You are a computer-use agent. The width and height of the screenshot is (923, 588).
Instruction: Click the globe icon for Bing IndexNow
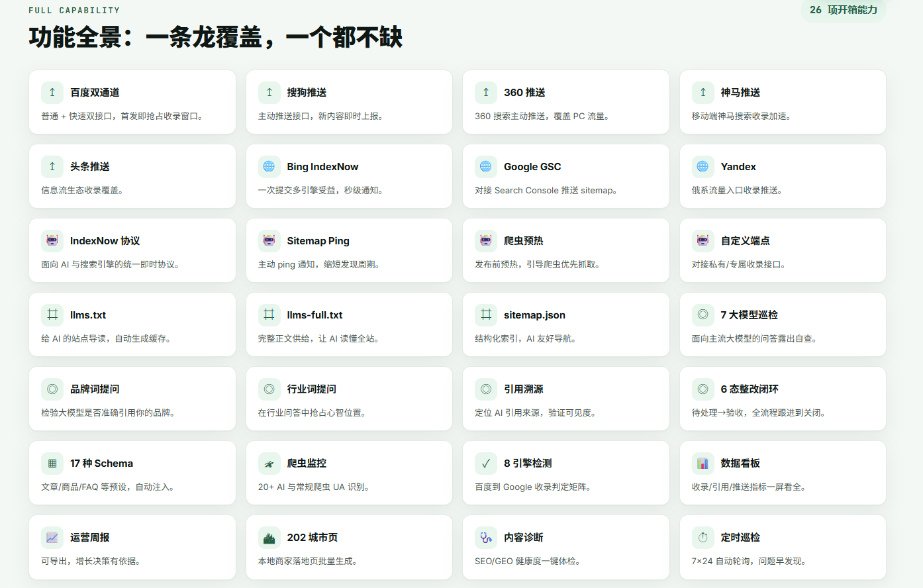click(269, 167)
